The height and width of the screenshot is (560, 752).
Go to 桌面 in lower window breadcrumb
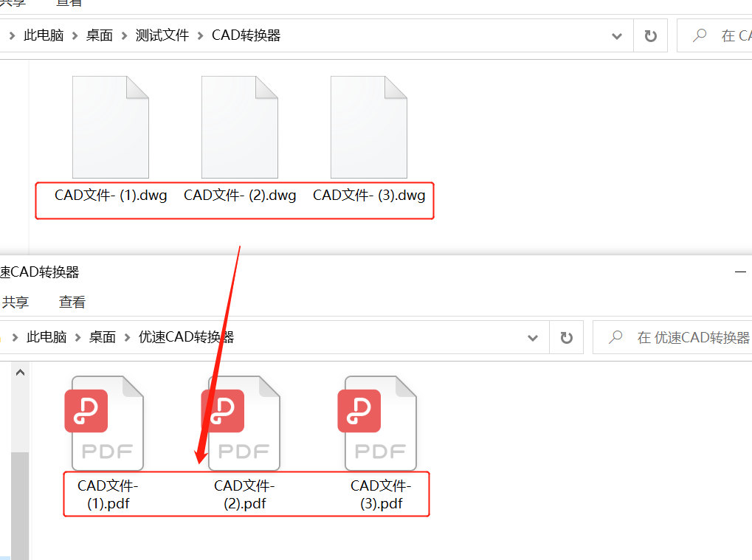coord(103,337)
